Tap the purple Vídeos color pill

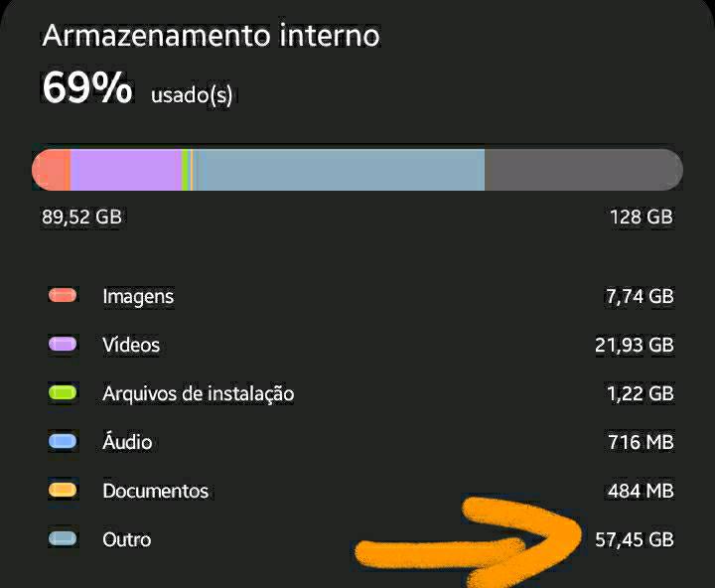coord(63,344)
